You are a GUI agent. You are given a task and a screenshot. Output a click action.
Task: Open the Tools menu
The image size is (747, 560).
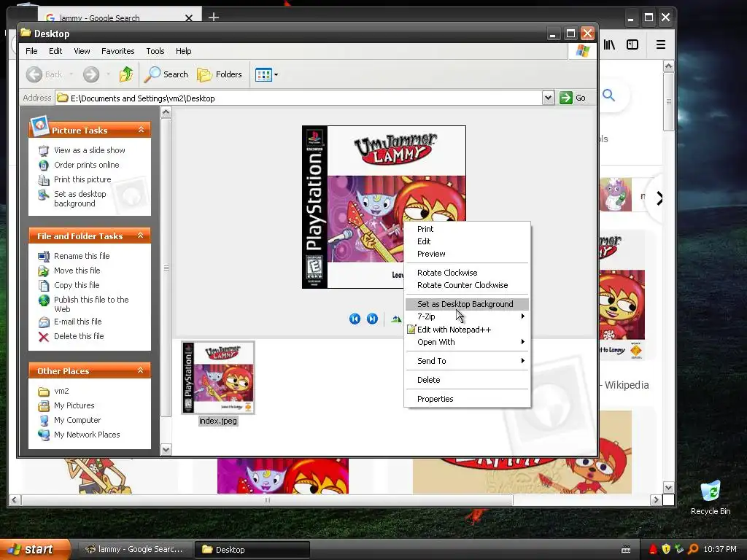tap(155, 51)
